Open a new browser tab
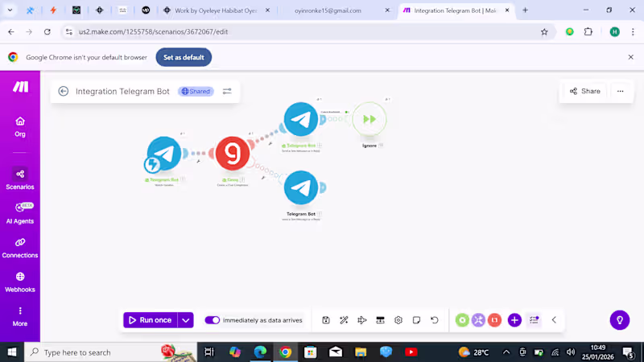Image resolution: width=644 pixels, height=362 pixels. [525, 10]
